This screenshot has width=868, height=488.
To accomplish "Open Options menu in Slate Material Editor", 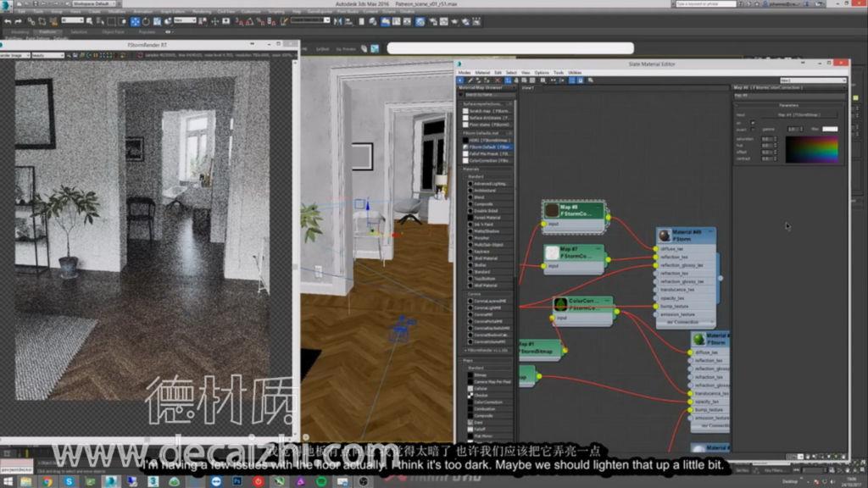I will 542,73.
